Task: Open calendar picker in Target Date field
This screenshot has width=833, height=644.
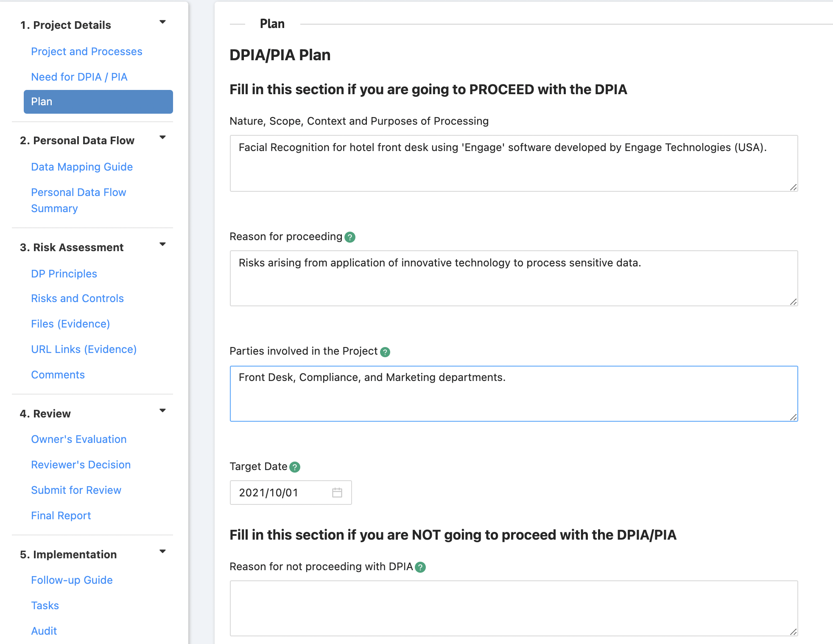Action: point(337,493)
